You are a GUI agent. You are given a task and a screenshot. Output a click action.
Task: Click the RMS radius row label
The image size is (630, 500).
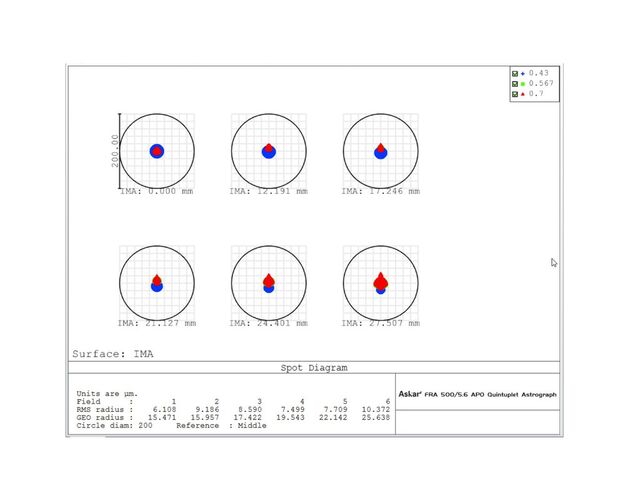[x=100, y=410]
